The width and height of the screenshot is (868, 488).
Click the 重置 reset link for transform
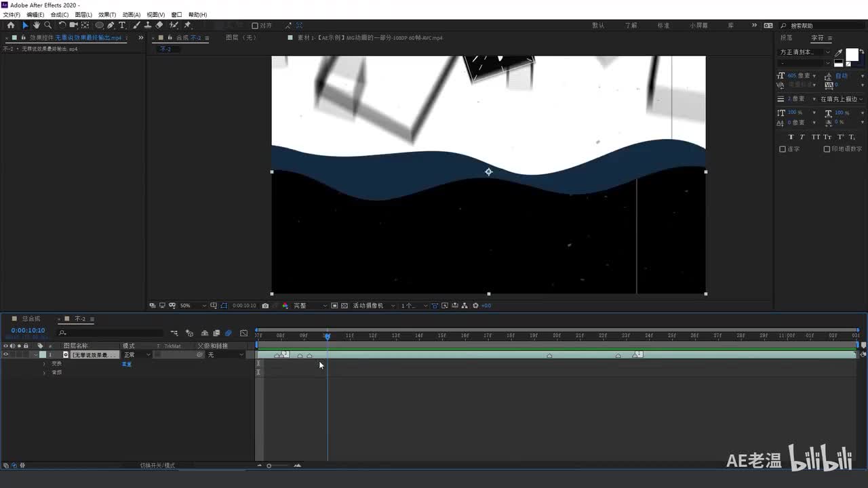point(127,364)
